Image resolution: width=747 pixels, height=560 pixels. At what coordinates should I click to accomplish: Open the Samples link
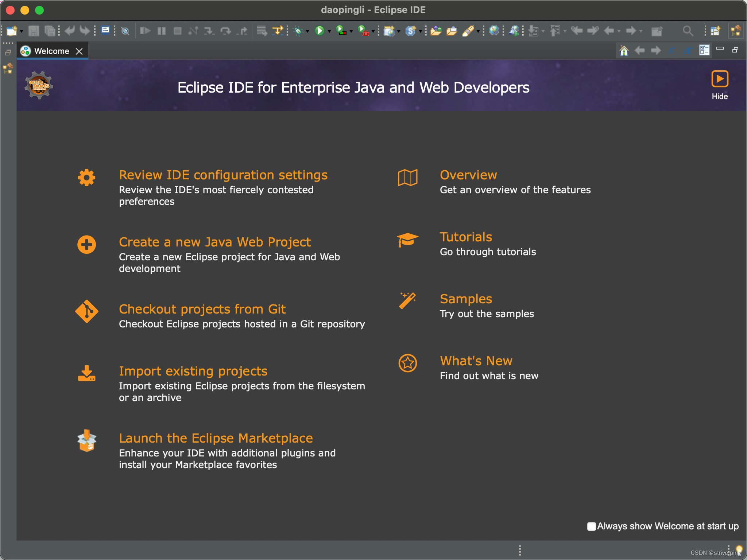[x=466, y=299]
